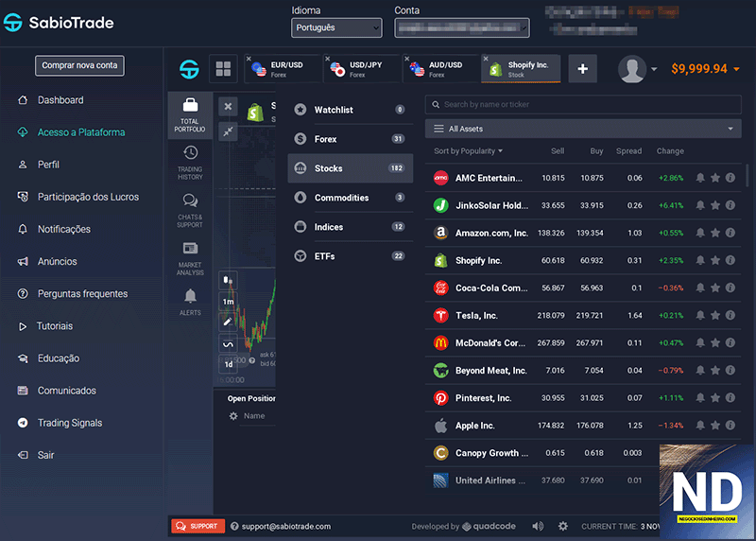Screen dimensions: 756x541
Task: Close the Shopify Inc. tab
Action: 486,59
